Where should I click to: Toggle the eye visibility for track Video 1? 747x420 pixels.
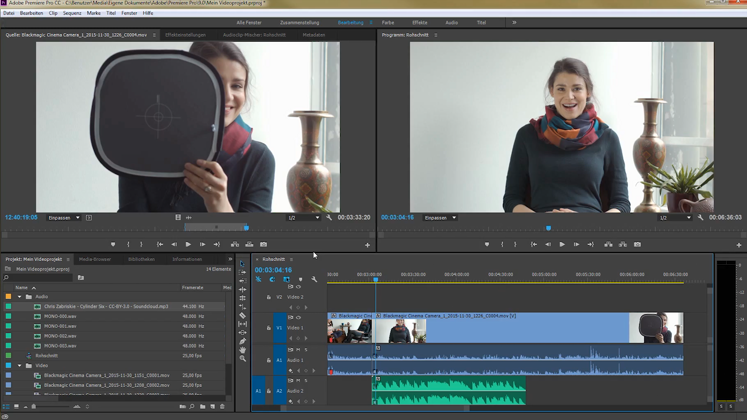coord(298,317)
